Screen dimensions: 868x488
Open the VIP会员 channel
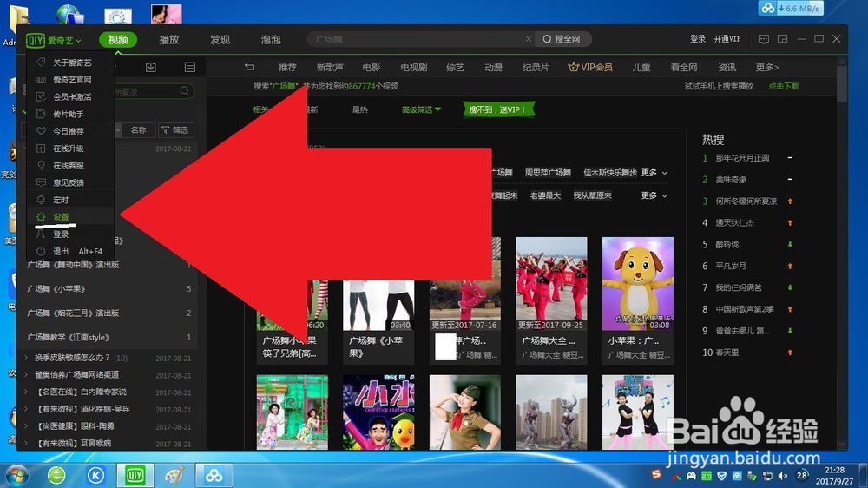[x=590, y=68]
